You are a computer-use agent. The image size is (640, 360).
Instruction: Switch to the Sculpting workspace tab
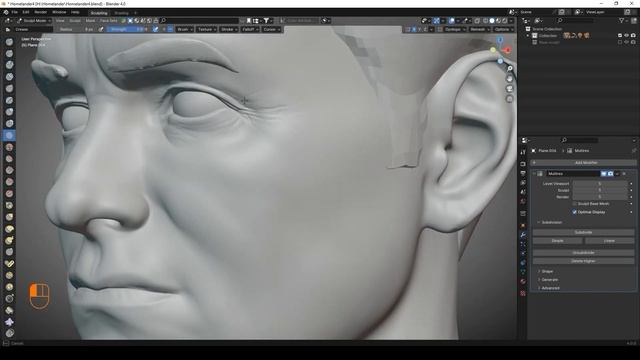tap(99, 13)
